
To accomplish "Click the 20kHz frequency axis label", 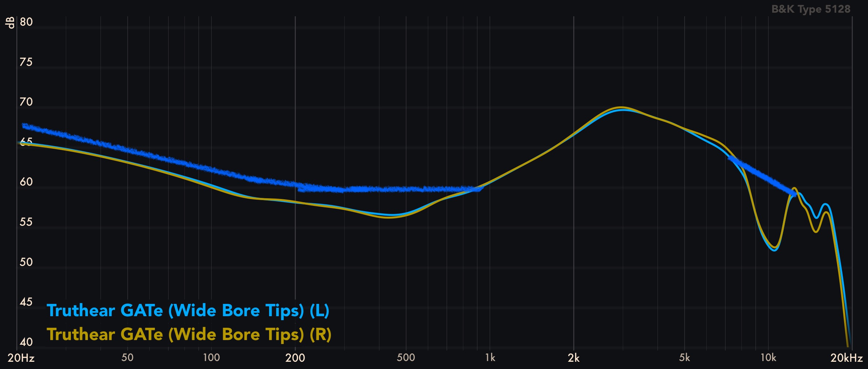I will click(847, 358).
